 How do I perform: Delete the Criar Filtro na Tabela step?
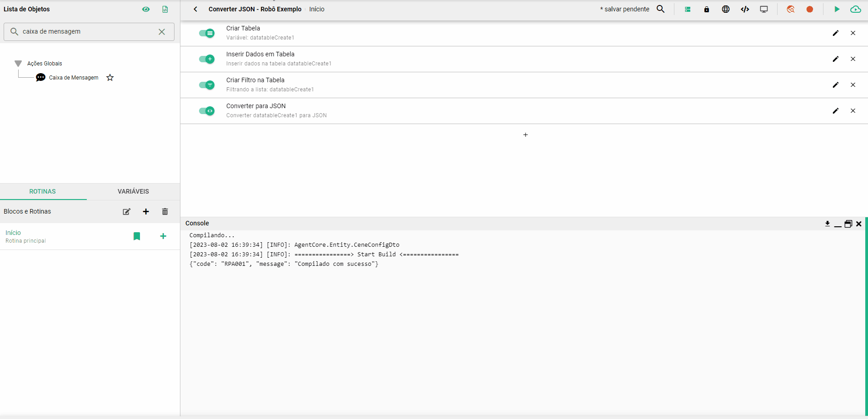click(853, 85)
